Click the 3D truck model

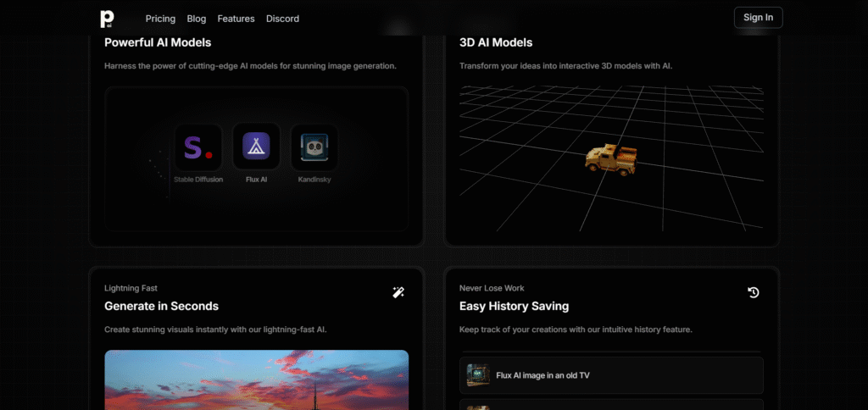coord(611,159)
